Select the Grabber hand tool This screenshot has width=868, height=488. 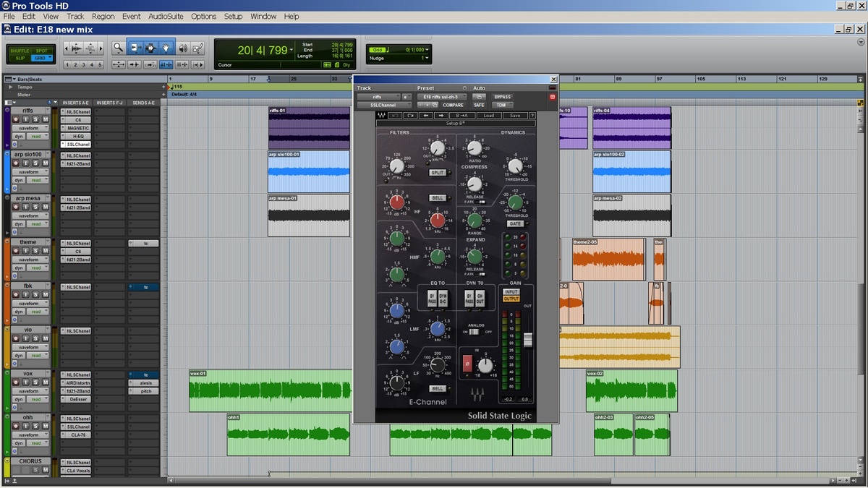[x=166, y=48]
